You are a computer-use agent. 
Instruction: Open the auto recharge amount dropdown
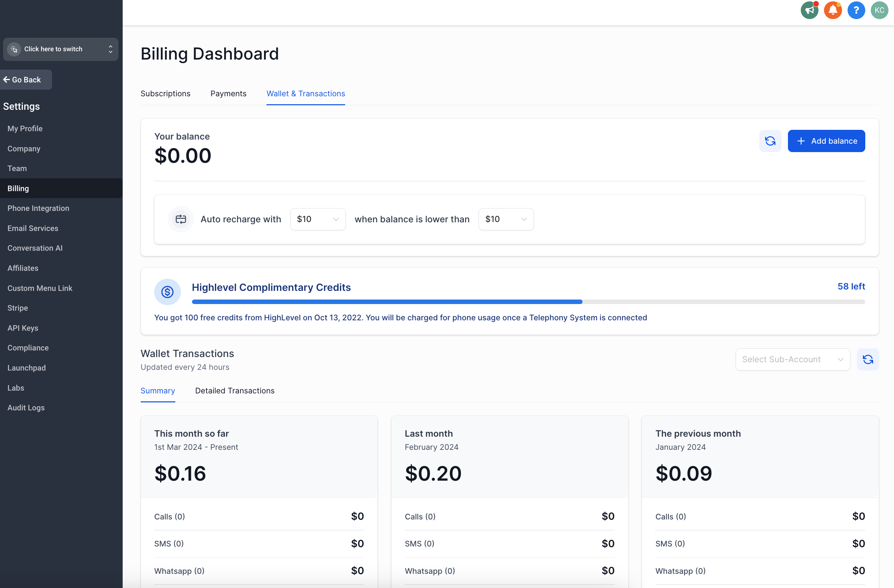(x=317, y=219)
